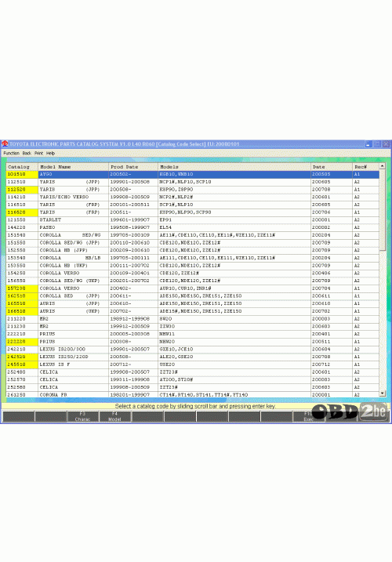Select catalog code 211220 MR2 row
The image size is (392, 562).
193,319
